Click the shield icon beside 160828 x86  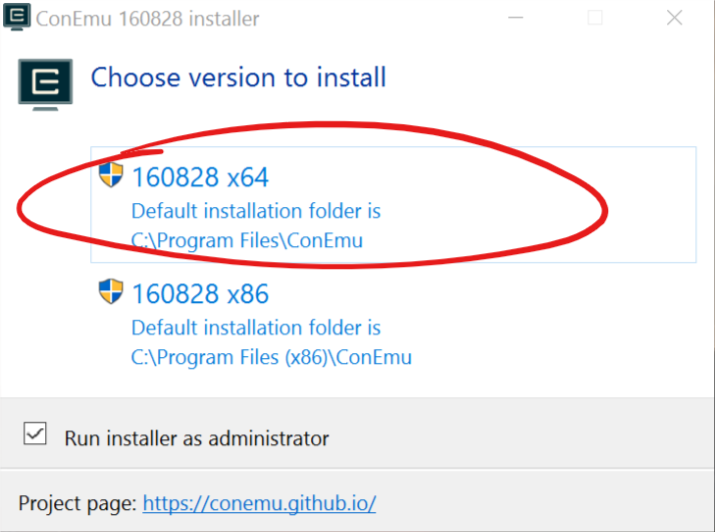[110, 292]
